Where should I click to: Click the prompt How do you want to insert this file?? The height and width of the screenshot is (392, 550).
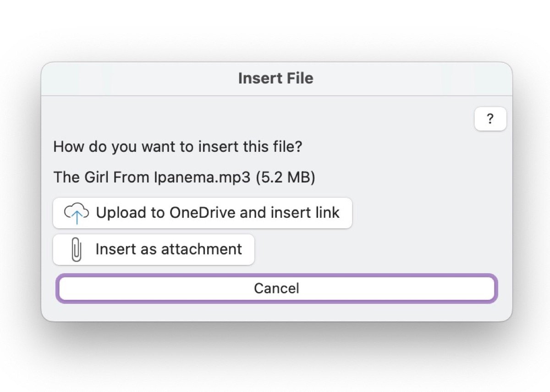click(178, 147)
